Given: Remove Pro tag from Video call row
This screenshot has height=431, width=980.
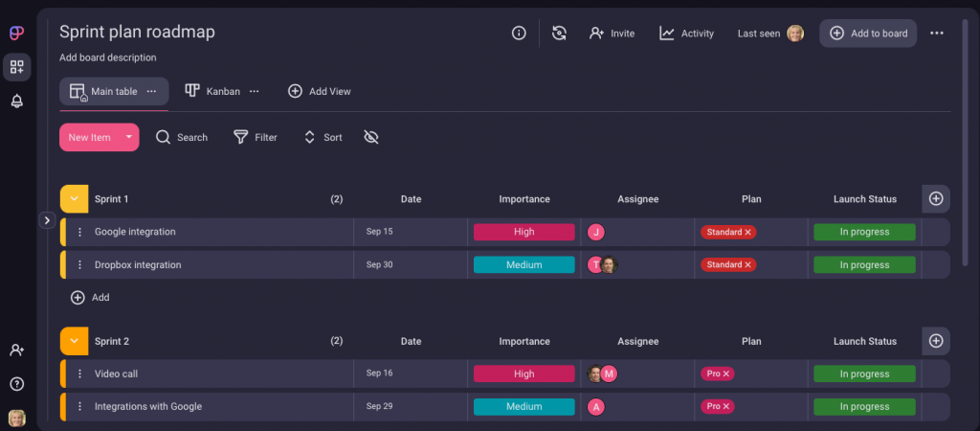Looking at the screenshot, I should click(726, 374).
